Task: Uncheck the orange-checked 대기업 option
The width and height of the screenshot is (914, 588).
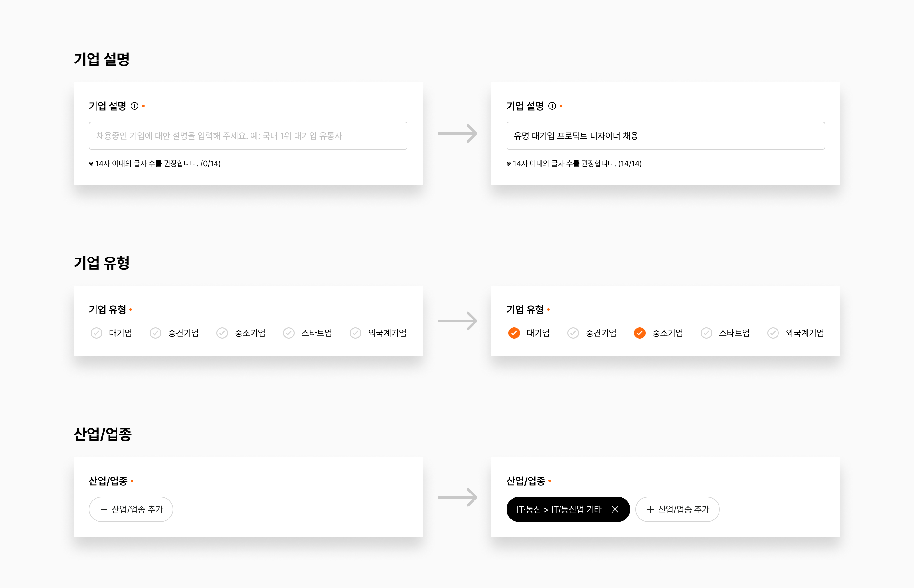Action: click(x=514, y=333)
